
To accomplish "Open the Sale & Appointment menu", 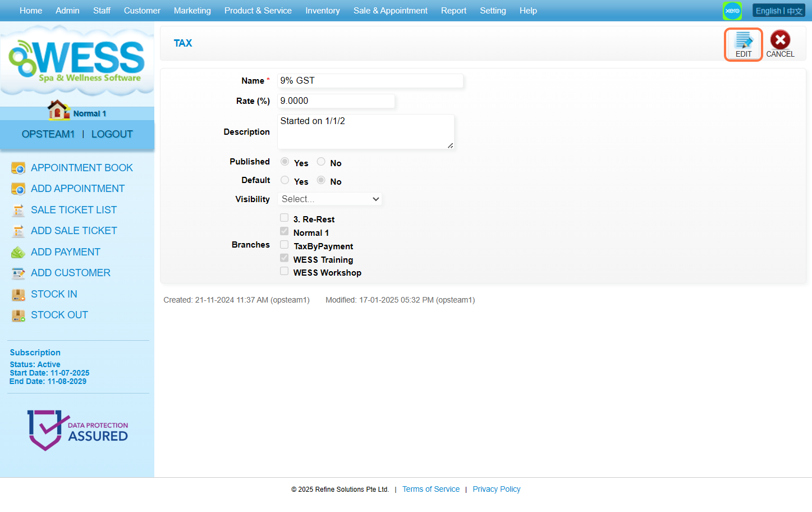I will (390, 11).
